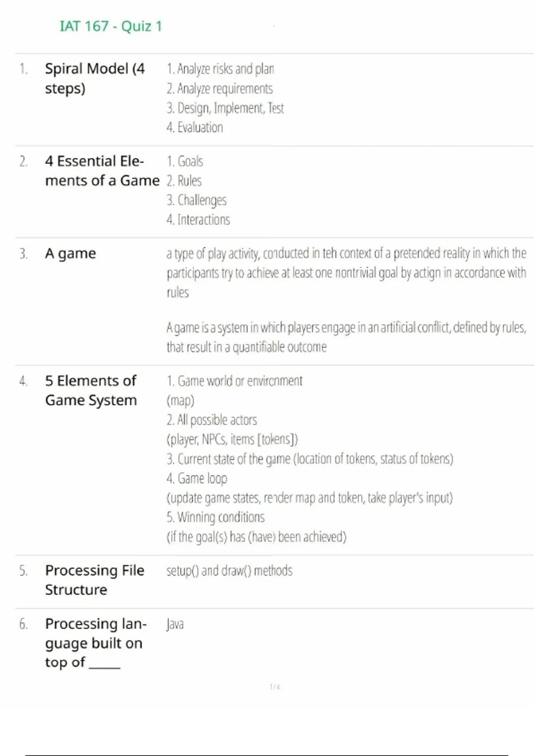Select the 'A game' term heading
The height and width of the screenshot is (756, 534).
(70, 253)
